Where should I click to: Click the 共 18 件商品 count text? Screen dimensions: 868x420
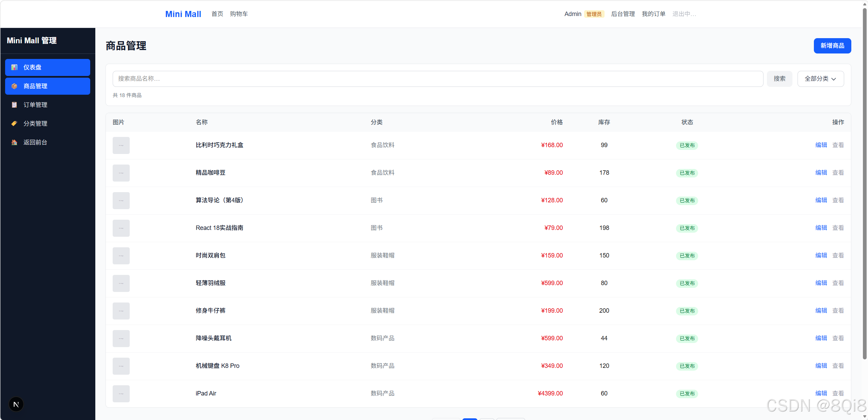tap(127, 95)
